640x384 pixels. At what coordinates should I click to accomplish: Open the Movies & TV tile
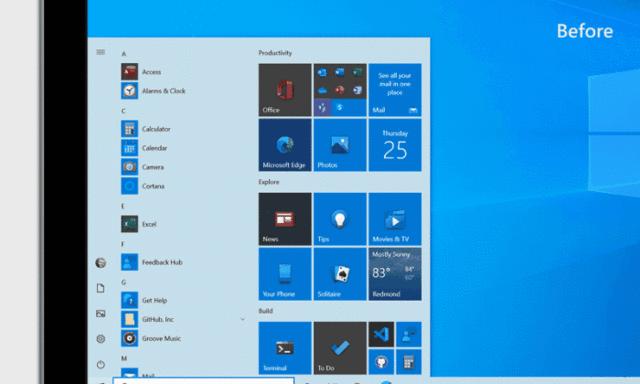(x=395, y=219)
